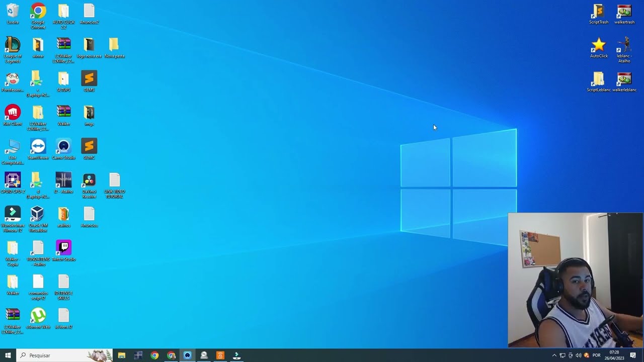This screenshot has width=644, height=362.
Task: Select the Walker - Copia folder
Action: tap(13, 253)
